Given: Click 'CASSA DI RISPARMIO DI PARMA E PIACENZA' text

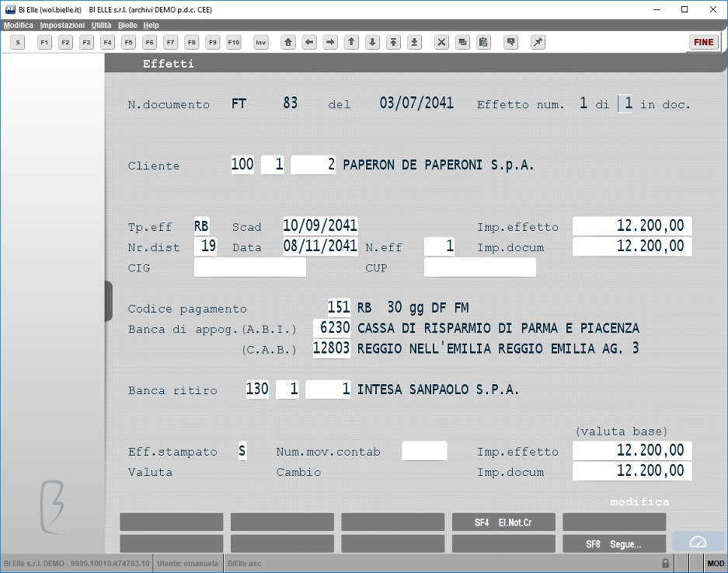Looking at the screenshot, I should coord(498,328).
